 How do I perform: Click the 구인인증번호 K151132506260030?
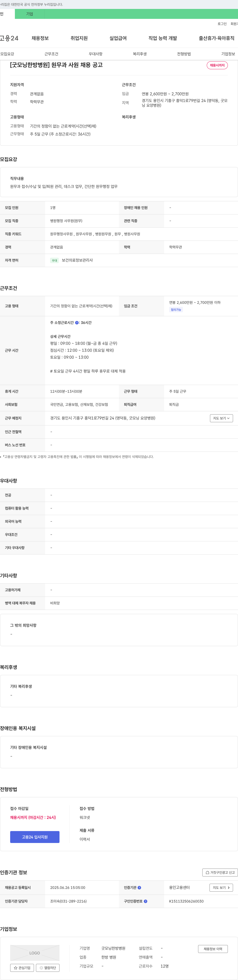click(x=186, y=901)
